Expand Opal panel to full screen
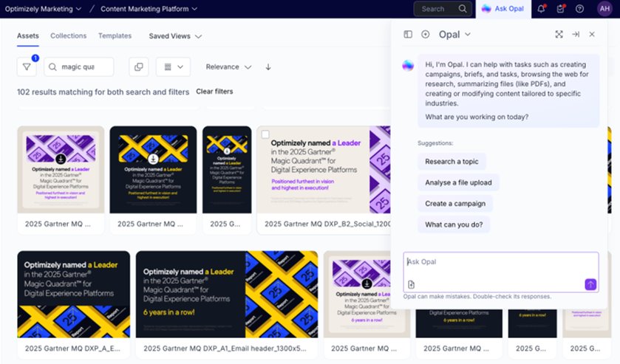The height and width of the screenshot is (364, 620). click(x=559, y=35)
